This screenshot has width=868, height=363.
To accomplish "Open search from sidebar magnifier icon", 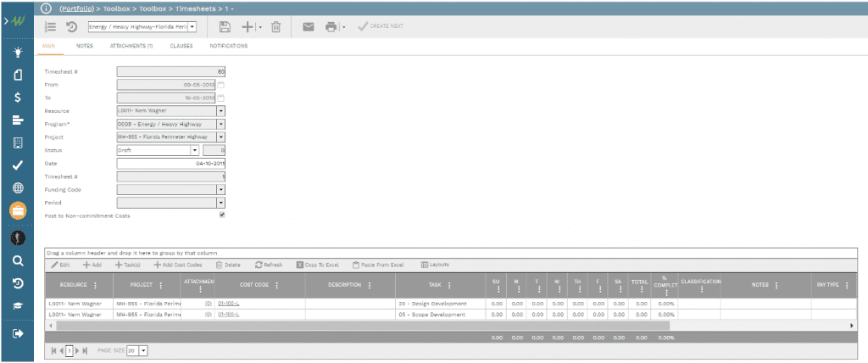I will [x=18, y=261].
